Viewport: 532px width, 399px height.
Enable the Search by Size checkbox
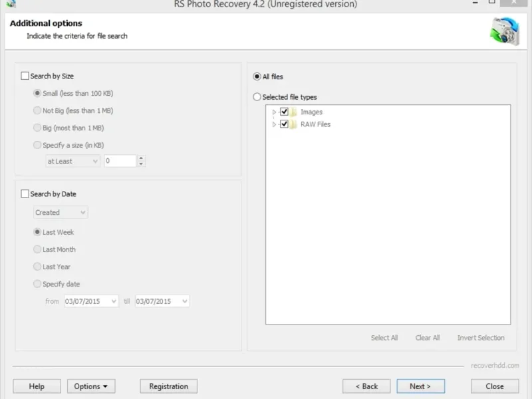tap(25, 76)
